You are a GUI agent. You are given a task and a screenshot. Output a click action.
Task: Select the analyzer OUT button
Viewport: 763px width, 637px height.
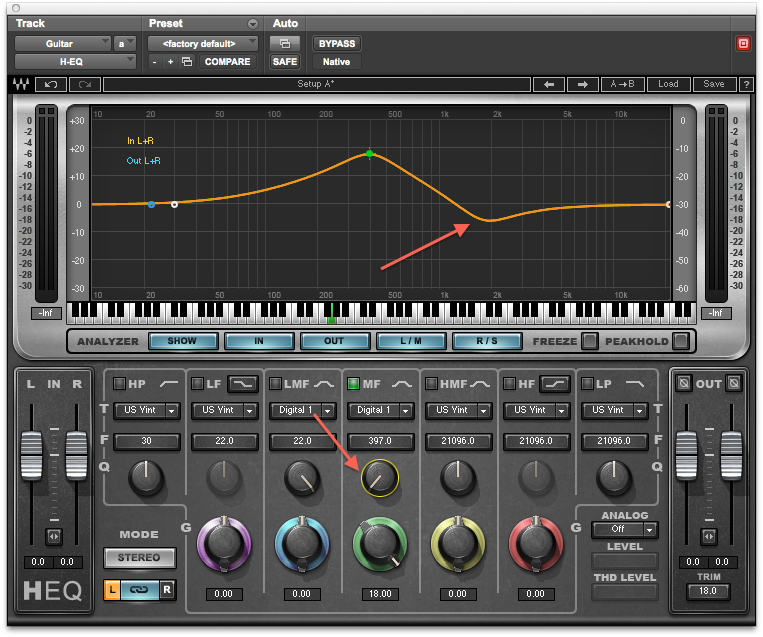click(335, 341)
